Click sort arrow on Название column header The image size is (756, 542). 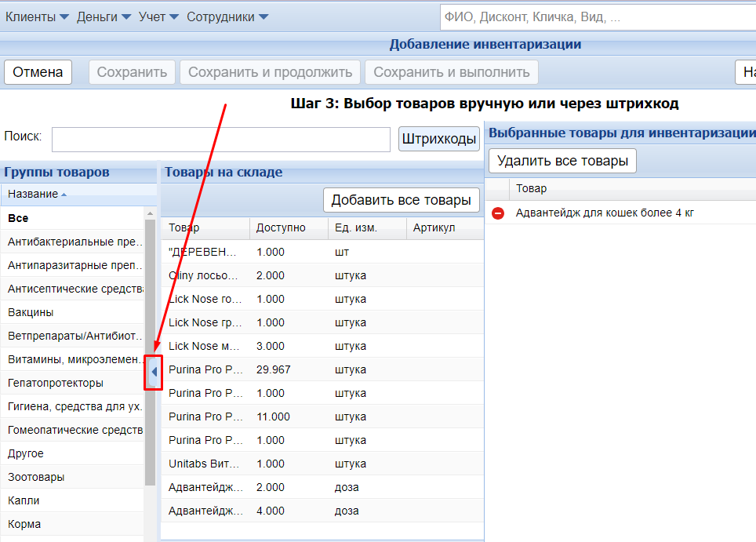[x=64, y=195]
